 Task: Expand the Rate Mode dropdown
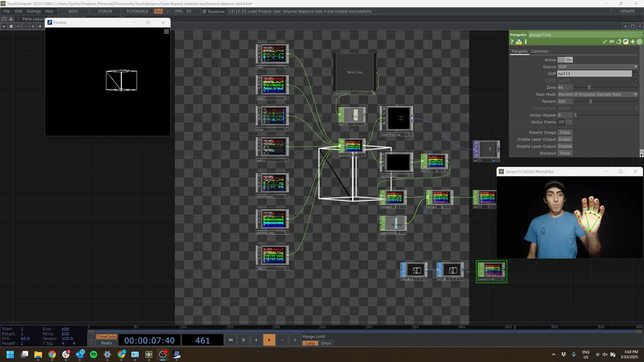click(x=597, y=94)
